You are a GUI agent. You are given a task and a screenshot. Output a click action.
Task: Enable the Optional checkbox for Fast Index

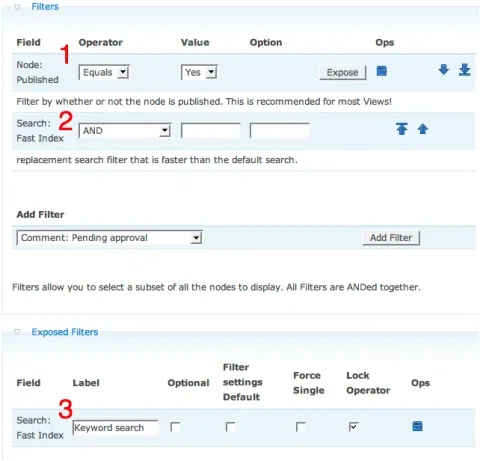(x=175, y=427)
